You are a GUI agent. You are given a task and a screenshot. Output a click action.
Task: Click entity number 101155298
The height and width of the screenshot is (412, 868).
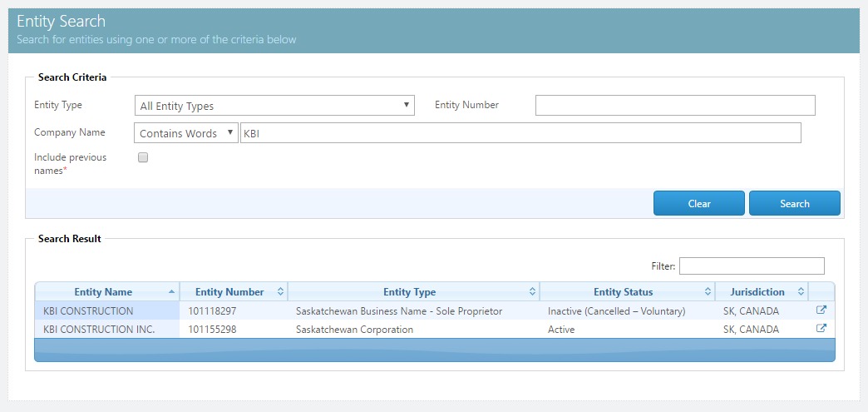coord(212,330)
